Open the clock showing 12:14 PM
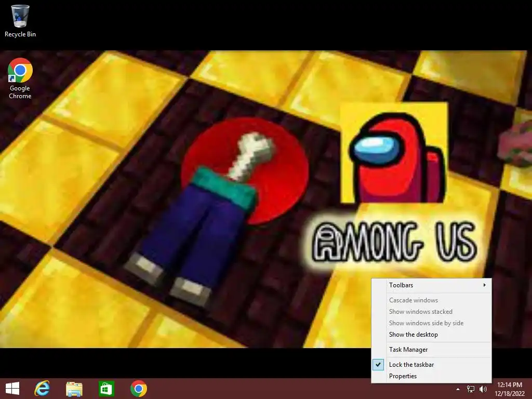This screenshot has height=399, width=532. point(509,389)
